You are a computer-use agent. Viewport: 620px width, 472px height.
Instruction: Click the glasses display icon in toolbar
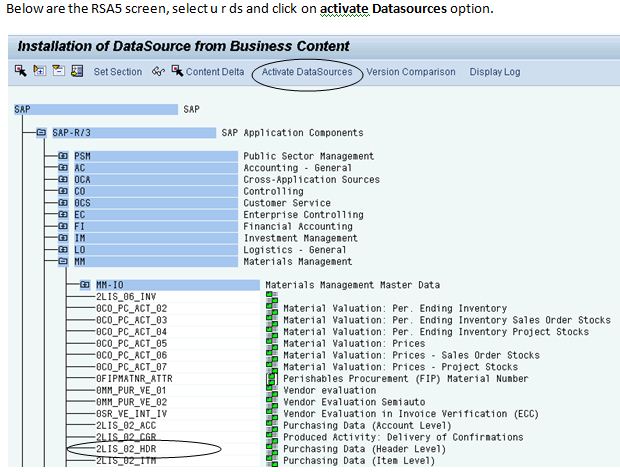coord(159,72)
